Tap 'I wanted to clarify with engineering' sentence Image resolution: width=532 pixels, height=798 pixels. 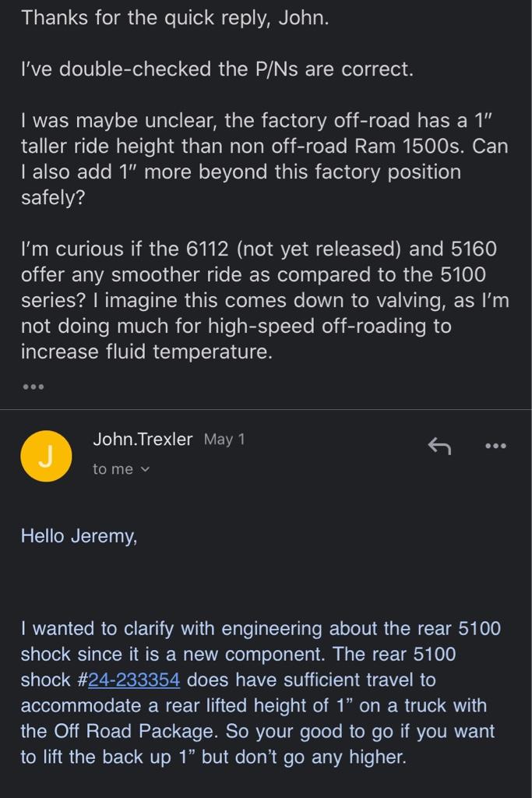(x=171, y=629)
